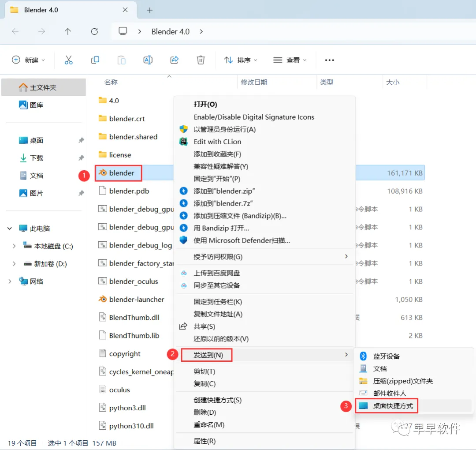Go forward with the right arrow
Screen dimensions: 476x450
pos(41,31)
